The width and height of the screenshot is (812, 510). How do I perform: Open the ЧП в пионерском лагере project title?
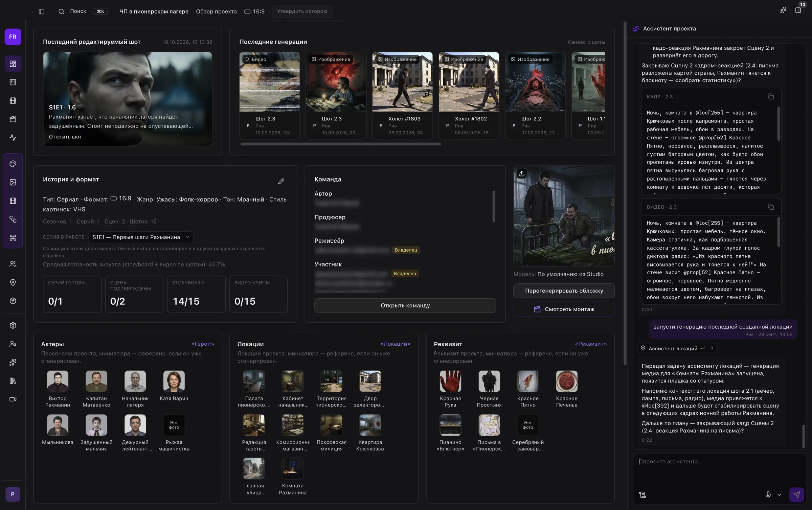click(x=154, y=11)
